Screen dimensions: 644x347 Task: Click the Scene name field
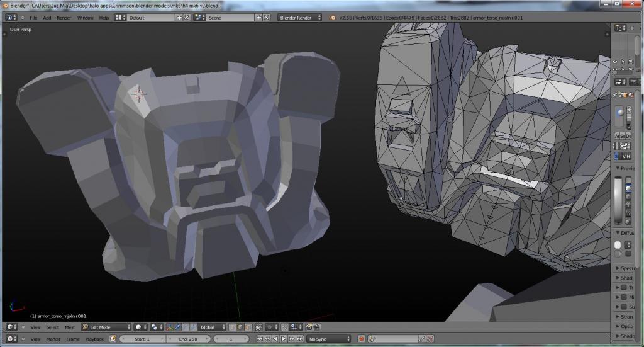click(230, 18)
